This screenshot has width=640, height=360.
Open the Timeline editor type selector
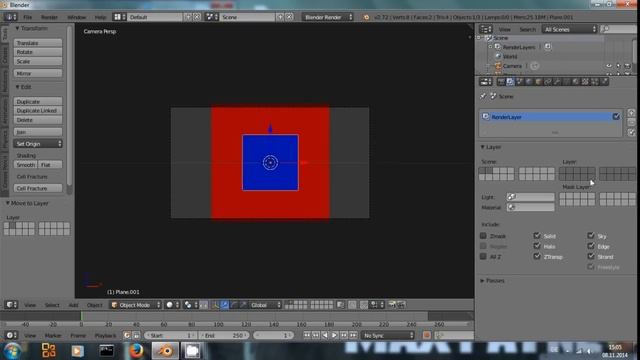[11, 335]
